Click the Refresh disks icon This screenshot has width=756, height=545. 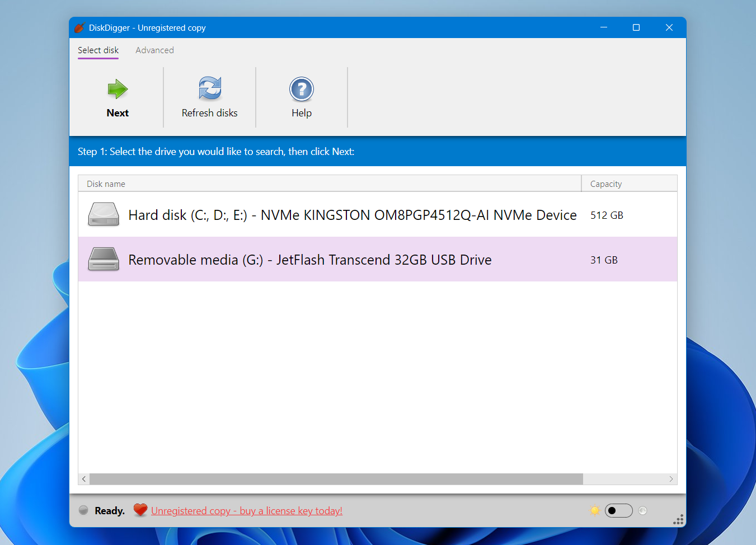point(210,88)
